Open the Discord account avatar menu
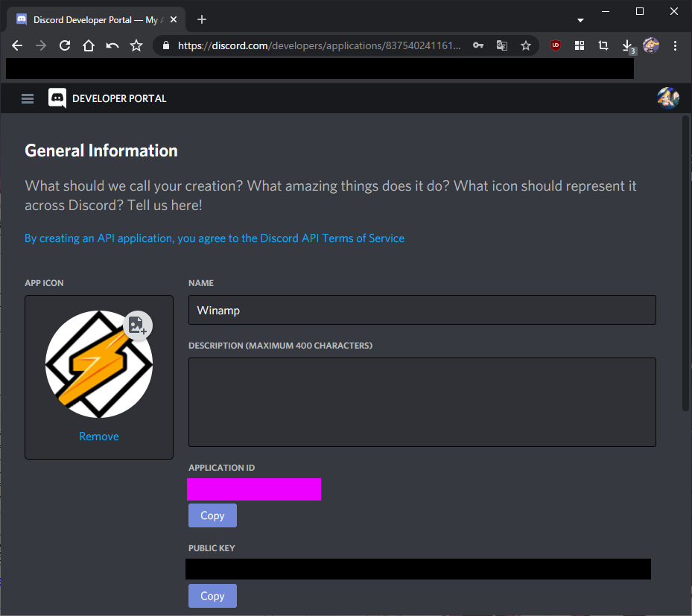The image size is (692, 616). 667,98
